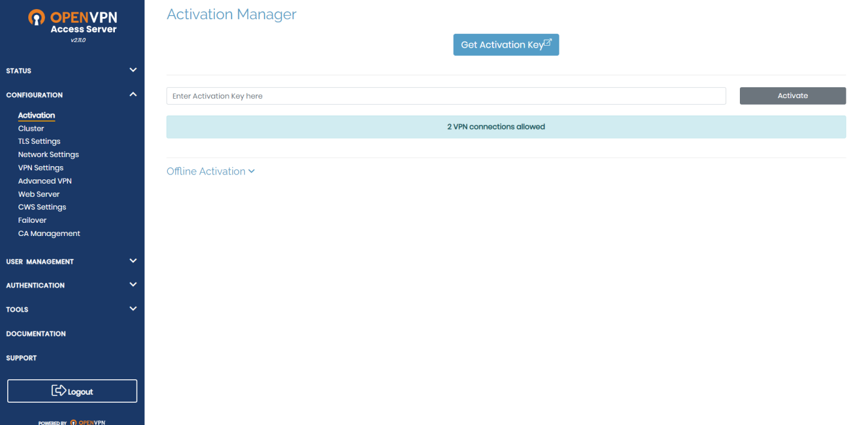Open VPN Settings page
Viewport: 868px width, 425px height.
[41, 168]
